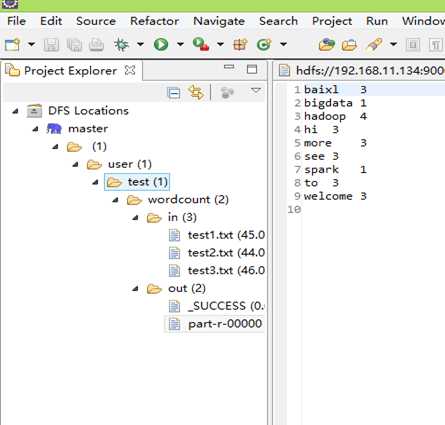Open the Run button dropdown arrow
The width and height of the screenshot is (445, 425).
pos(180,44)
